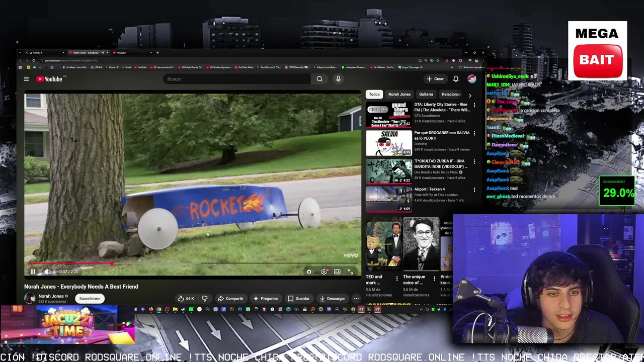Select the Todos filter chip
644x362 pixels.
pos(374,94)
